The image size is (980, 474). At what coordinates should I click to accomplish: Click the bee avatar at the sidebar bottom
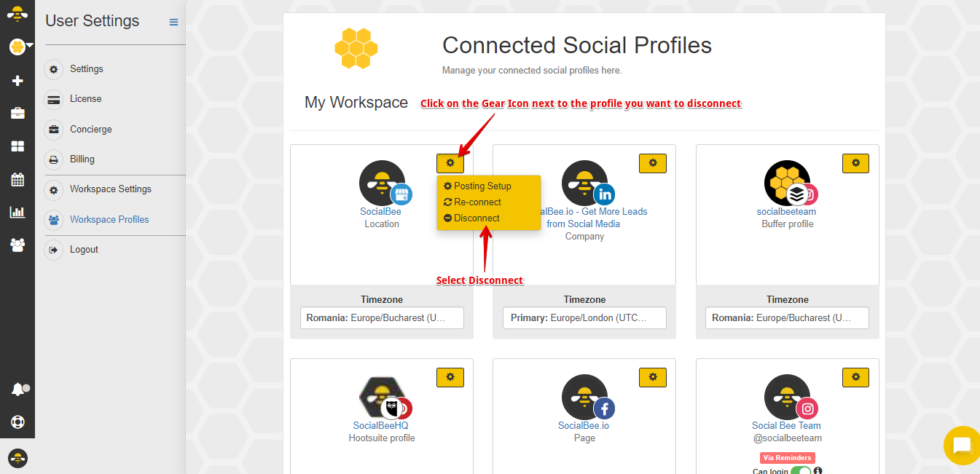17,458
